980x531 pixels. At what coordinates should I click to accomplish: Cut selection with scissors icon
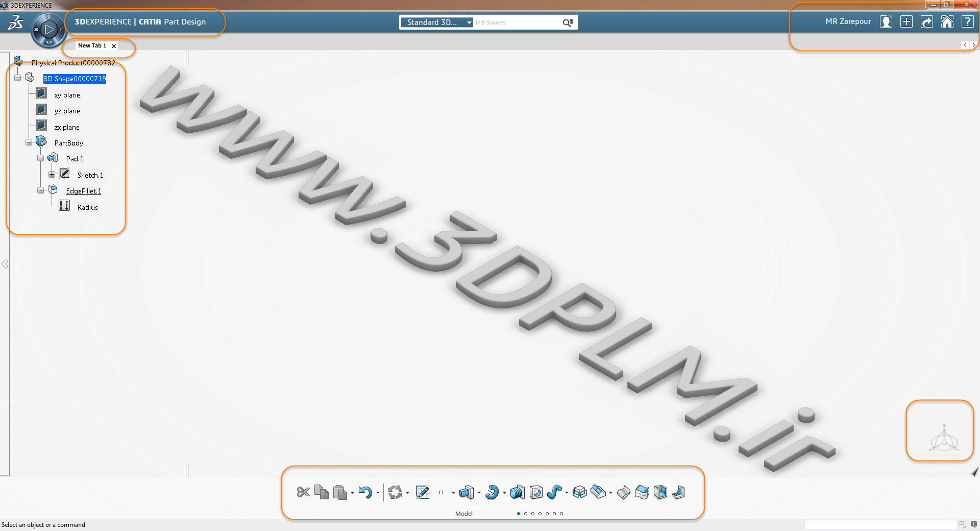[303, 492]
